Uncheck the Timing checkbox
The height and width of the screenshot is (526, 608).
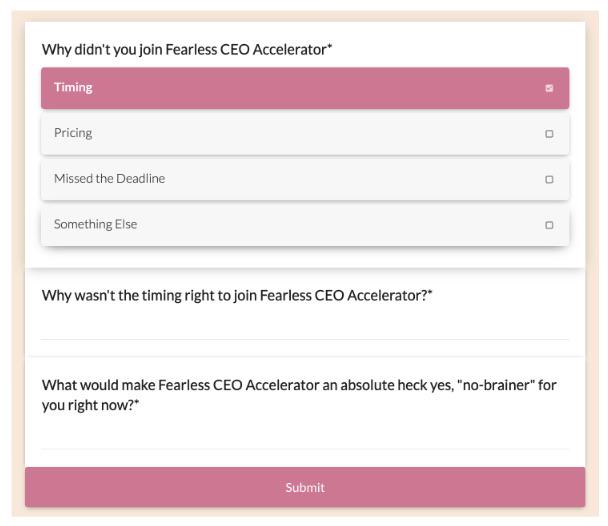pos(549,88)
